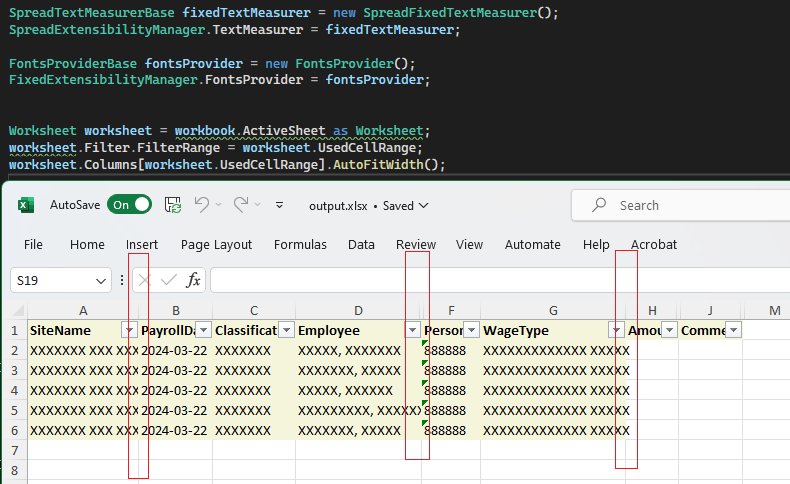
Task: Expand the Name Box dropdown arrow
Action: click(x=101, y=281)
